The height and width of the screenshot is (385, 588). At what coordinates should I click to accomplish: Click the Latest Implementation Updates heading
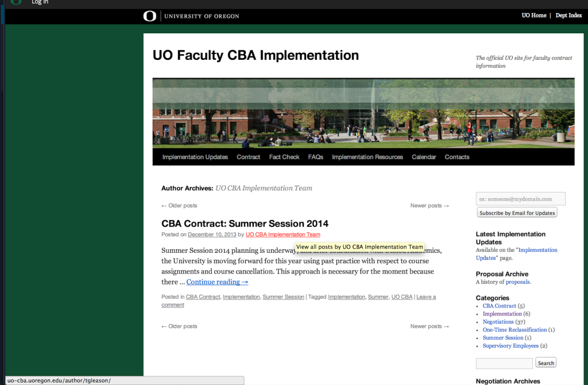510,238
